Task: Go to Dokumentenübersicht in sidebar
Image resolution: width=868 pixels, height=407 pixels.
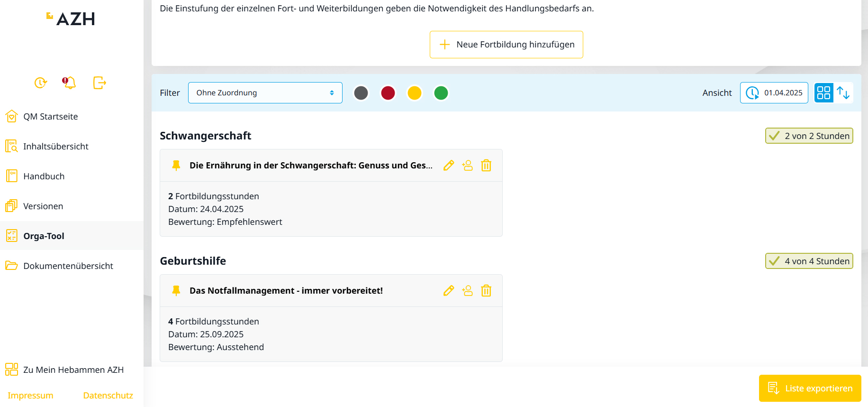Action: coord(68,266)
